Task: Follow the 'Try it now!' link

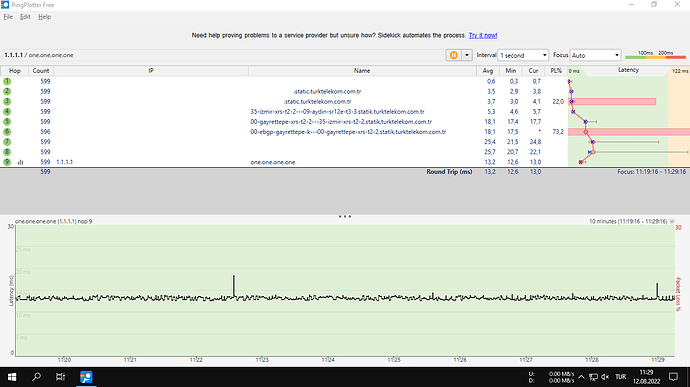Action: [x=483, y=35]
